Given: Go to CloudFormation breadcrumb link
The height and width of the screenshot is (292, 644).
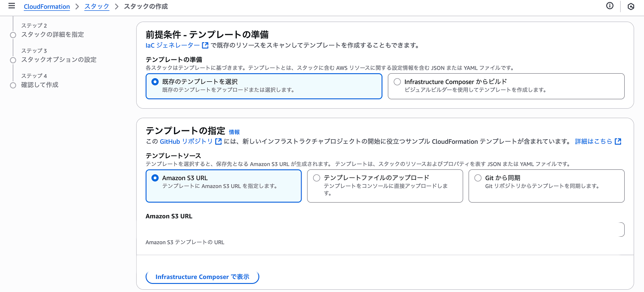Looking at the screenshot, I should coord(47,7).
